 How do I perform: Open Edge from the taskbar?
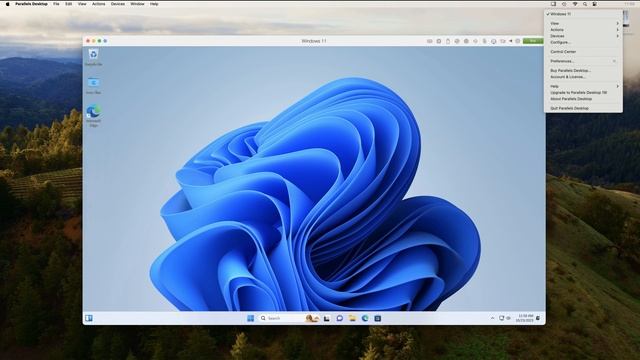coord(365,318)
